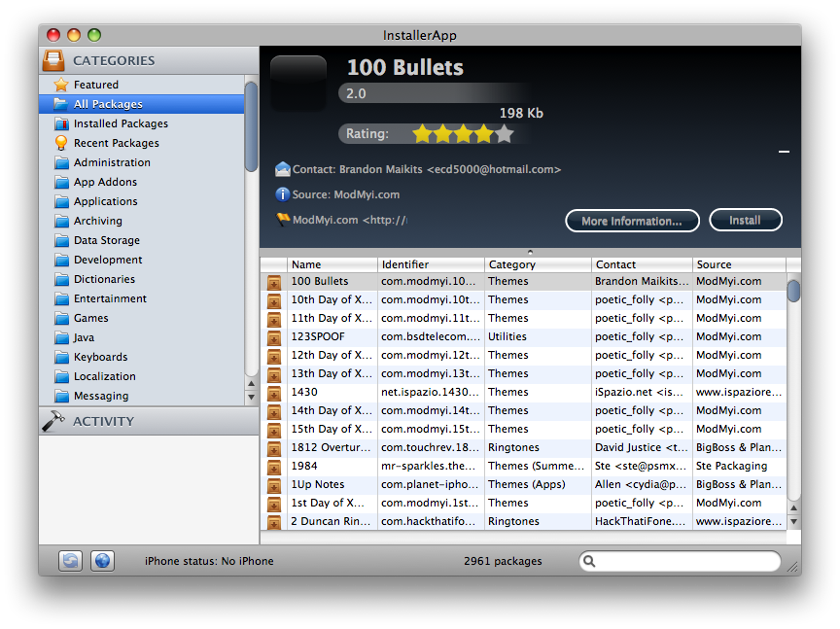Viewport: 840px width, 629px height.
Task: Click the package icon beside 123SPOOF row
Action: pos(274,337)
